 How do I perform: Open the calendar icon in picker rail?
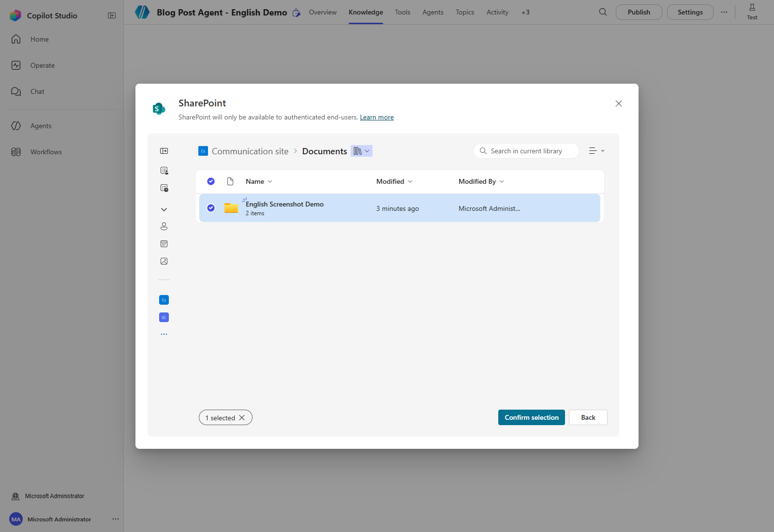point(164,244)
